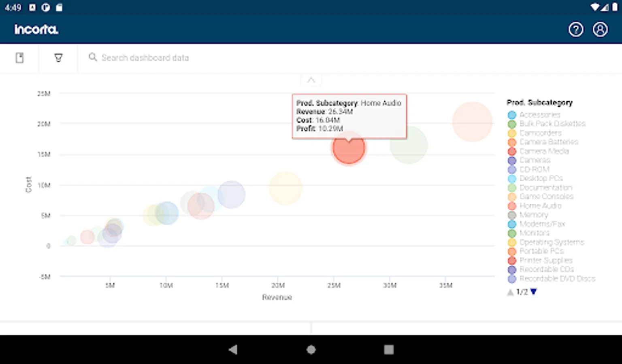Tap the Incorta logo
622x364 pixels.
tap(36, 30)
